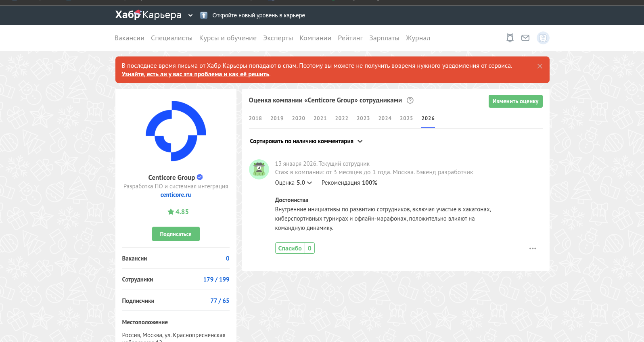
Task: Click the verified checkmark badge by Centicore Group
Action: (x=200, y=177)
